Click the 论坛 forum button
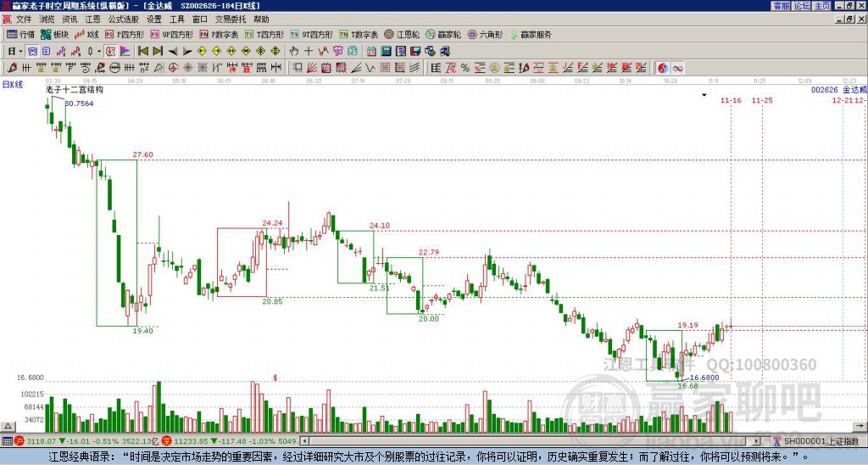 [x=801, y=6]
